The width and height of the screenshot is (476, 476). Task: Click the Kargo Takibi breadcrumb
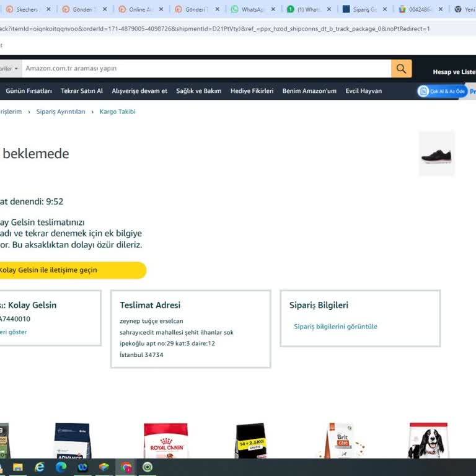118,112
